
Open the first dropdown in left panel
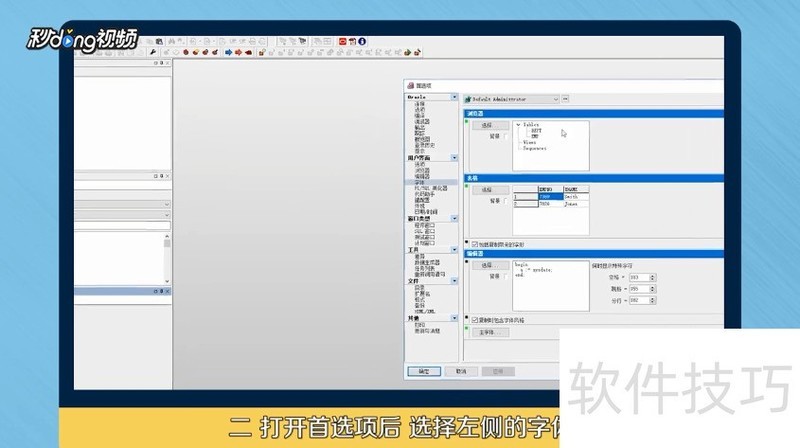tap(166, 204)
